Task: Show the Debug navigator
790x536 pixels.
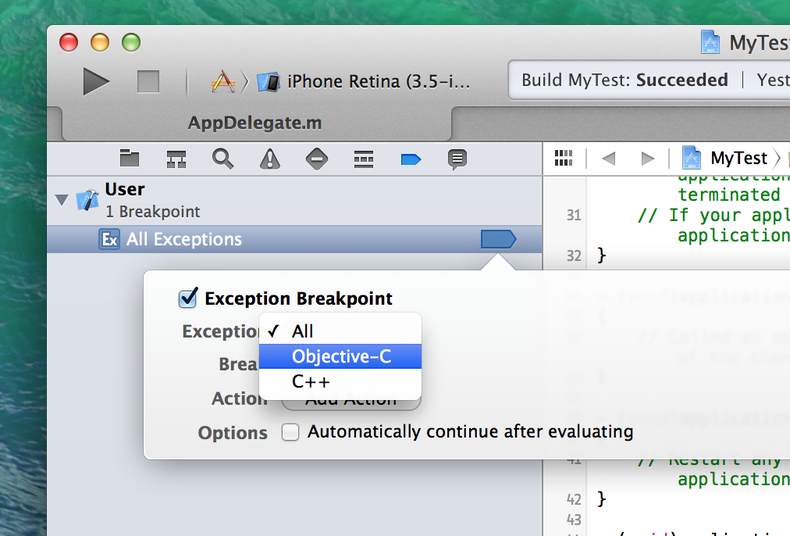Action: pos(363,159)
